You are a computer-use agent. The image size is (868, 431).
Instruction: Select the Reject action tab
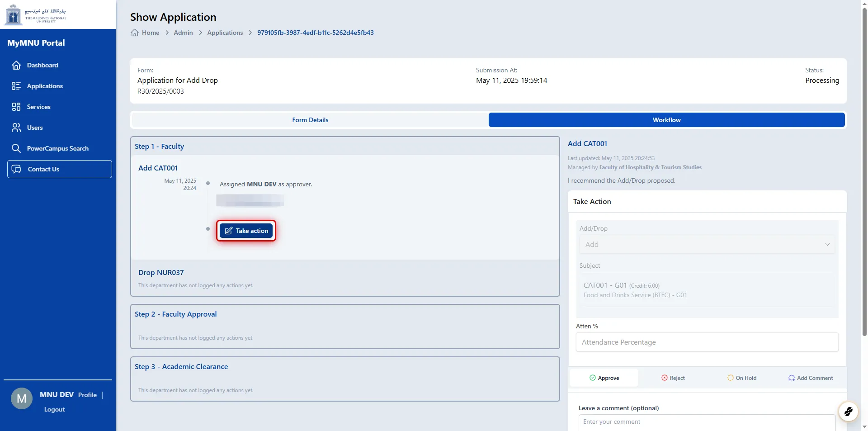tap(673, 378)
